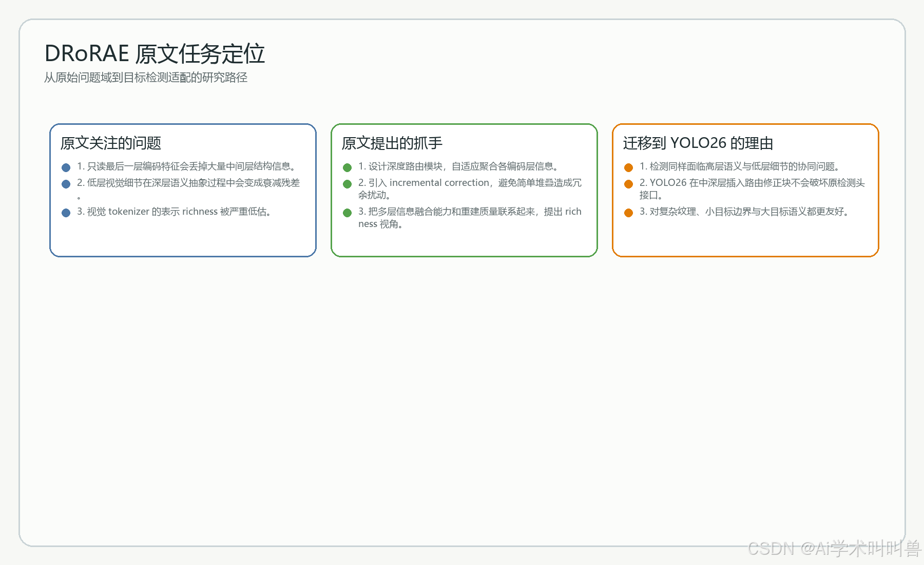Click subtitle '从原始问题域到目标检测适配的研究路径'
The height and width of the screenshot is (565, 924).
point(146,78)
